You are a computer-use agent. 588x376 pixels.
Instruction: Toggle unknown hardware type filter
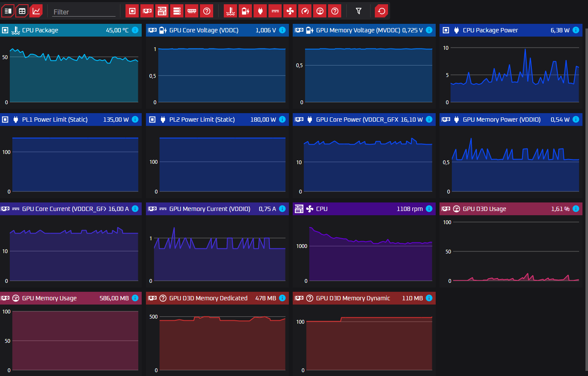206,11
